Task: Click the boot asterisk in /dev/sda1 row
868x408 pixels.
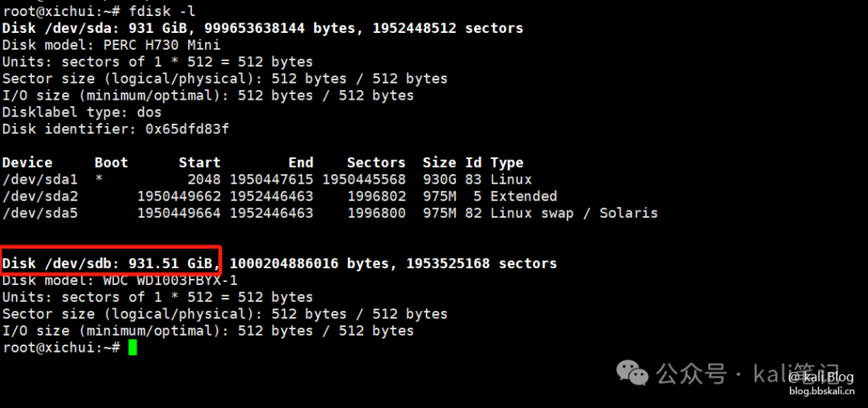Action: [99, 178]
